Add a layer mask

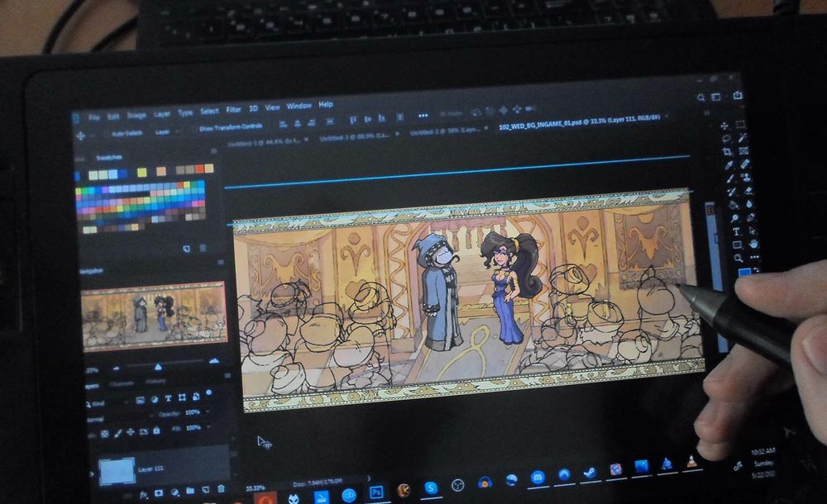pos(159,493)
